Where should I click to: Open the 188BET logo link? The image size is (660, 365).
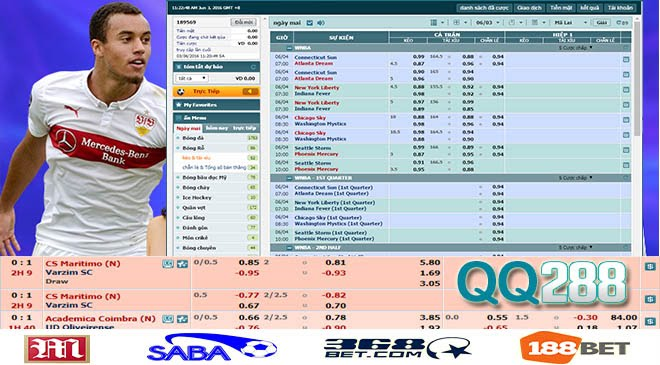point(575,348)
